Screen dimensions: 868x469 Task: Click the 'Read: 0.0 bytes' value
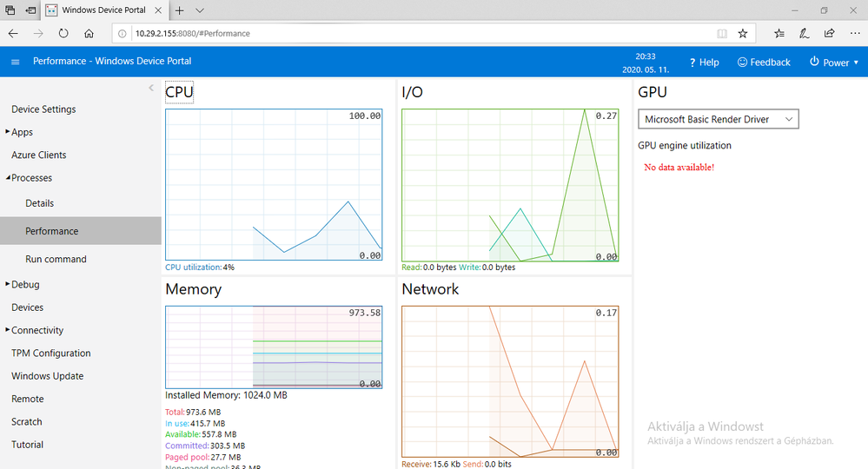click(x=429, y=268)
